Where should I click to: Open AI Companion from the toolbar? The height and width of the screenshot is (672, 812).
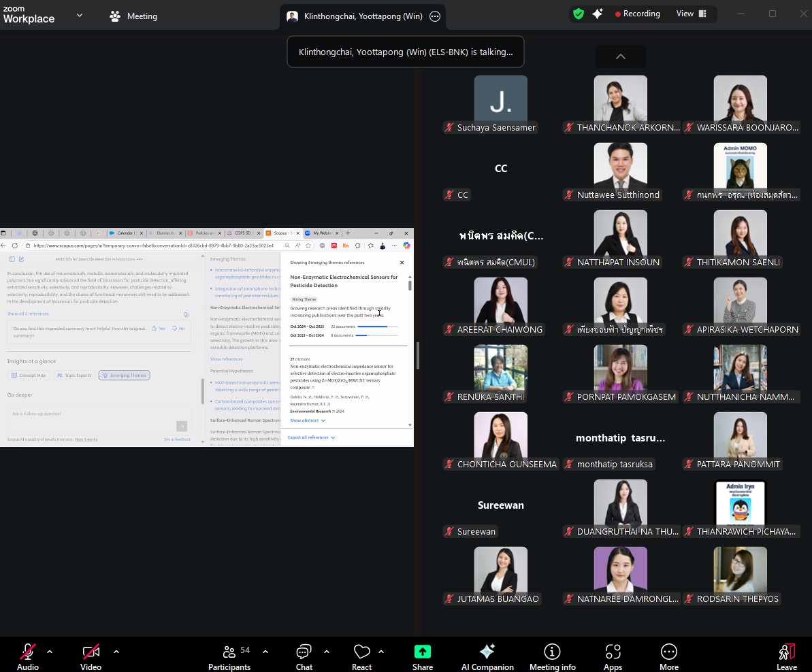tap(487, 656)
